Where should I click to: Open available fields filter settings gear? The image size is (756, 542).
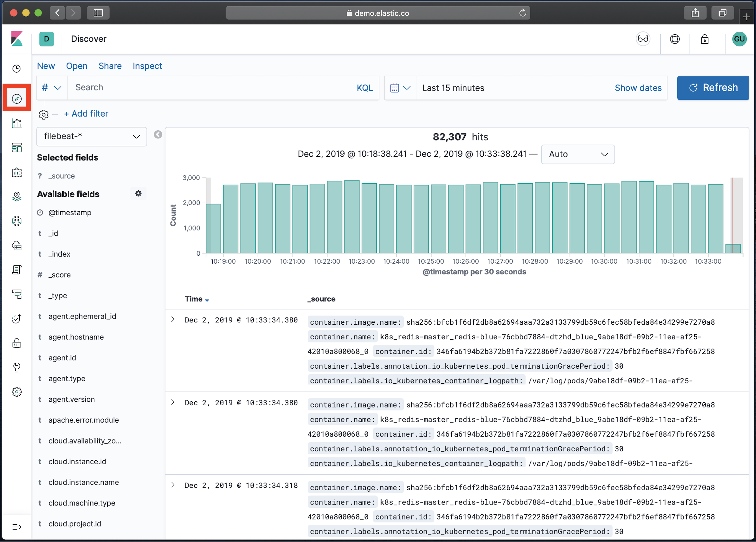click(x=138, y=193)
